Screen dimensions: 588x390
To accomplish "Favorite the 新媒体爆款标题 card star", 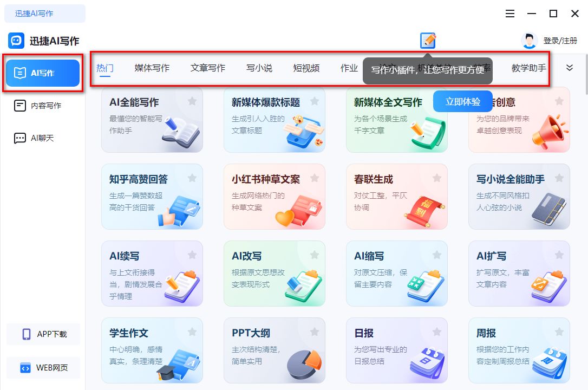I will 315,101.
